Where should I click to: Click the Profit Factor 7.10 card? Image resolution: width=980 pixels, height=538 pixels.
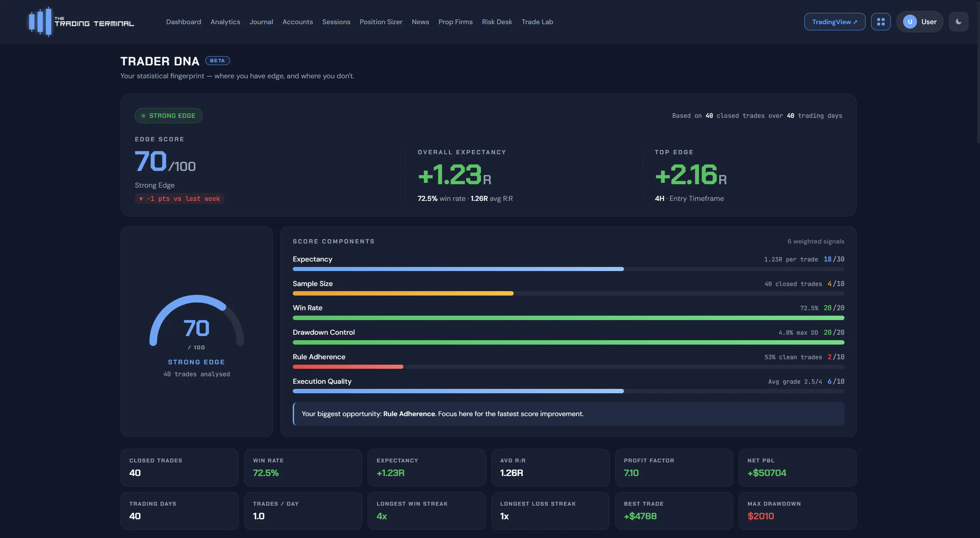point(674,467)
